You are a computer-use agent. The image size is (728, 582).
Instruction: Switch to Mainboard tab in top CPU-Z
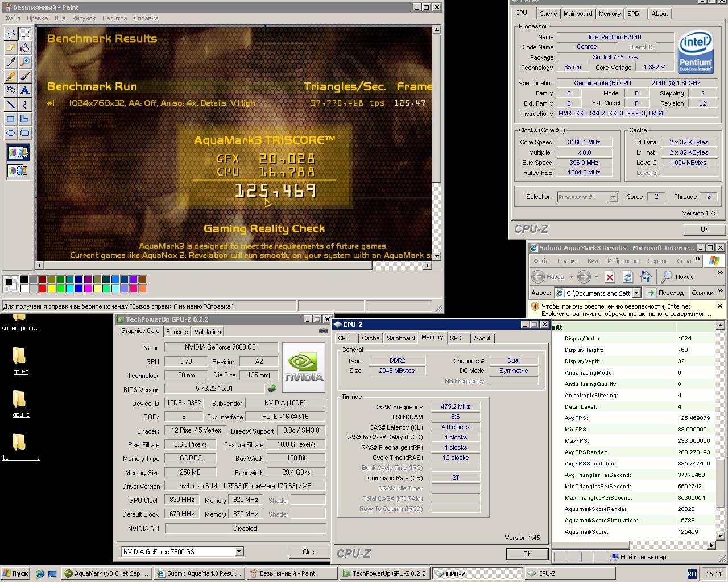coord(578,14)
